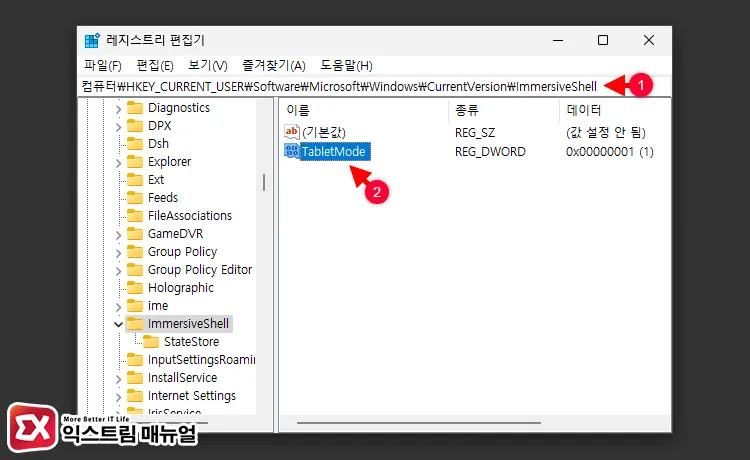Expand the InstallService key
The height and width of the screenshot is (460, 750).
click(118, 379)
